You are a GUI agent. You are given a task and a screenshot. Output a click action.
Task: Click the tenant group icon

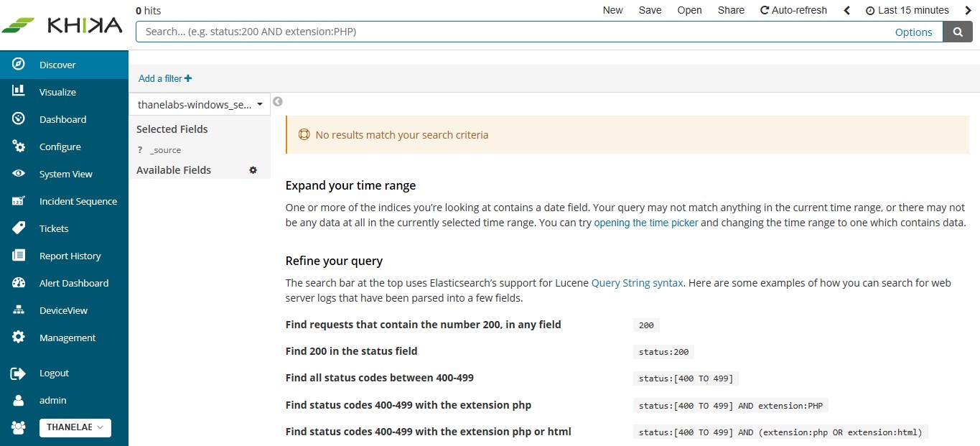point(19,427)
